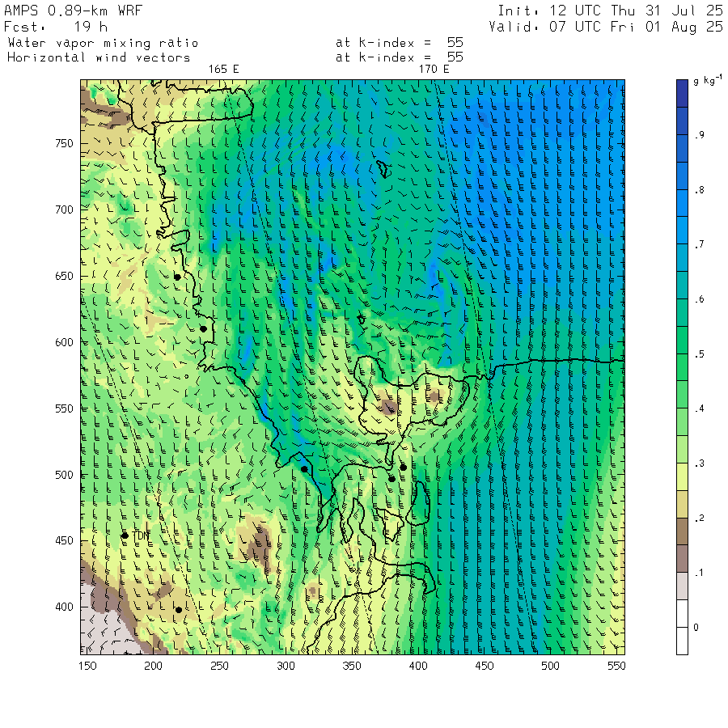Click the y-axis 600 tick label
728x728 pixels.
(64, 342)
